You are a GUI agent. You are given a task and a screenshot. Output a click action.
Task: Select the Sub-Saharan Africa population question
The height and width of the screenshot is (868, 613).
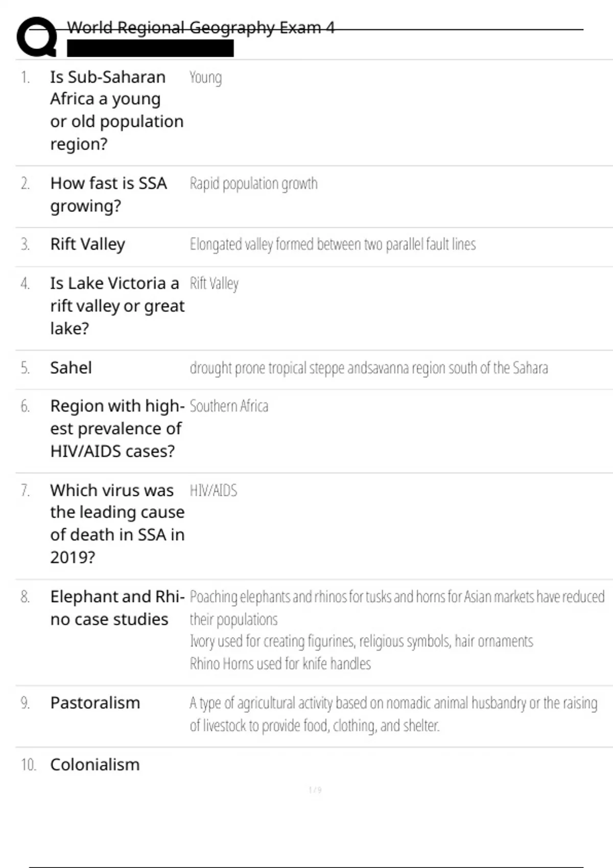click(x=116, y=110)
